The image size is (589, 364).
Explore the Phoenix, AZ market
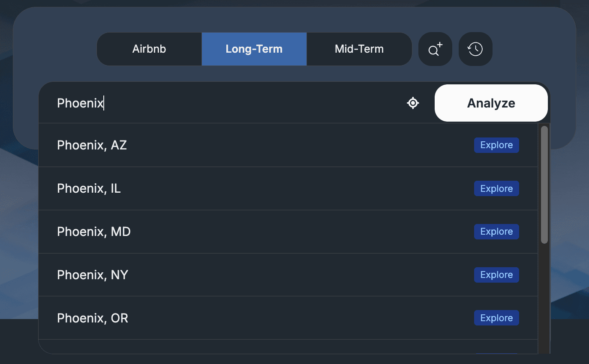pyautogui.click(x=496, y=145)
